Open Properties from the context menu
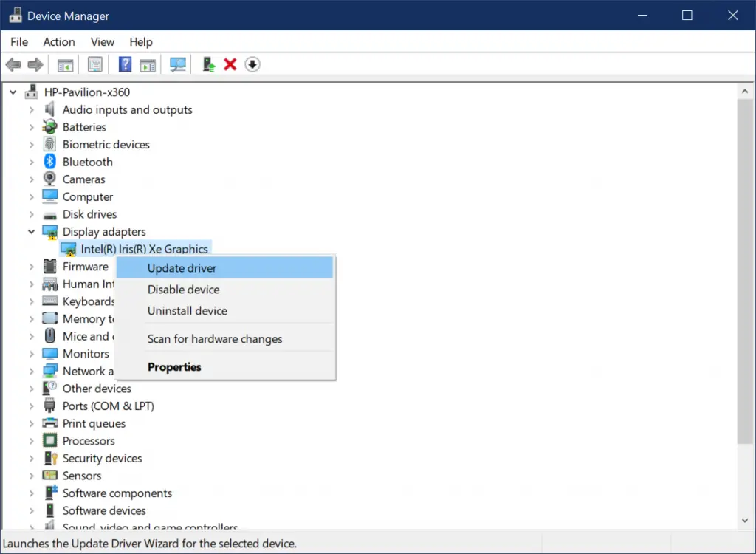 tap(224, 367)
